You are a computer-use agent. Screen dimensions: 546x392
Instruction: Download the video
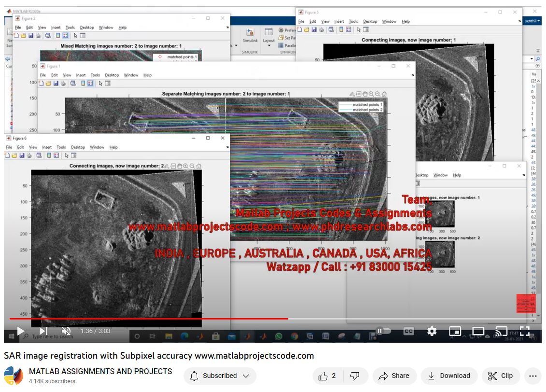449,376
